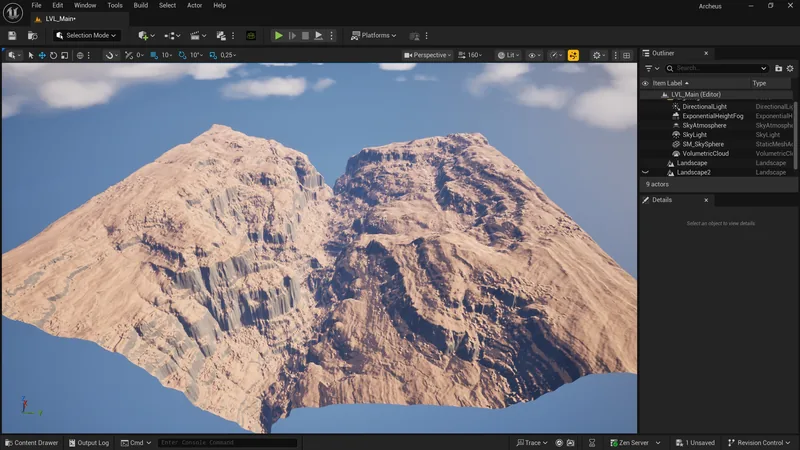Open the transform tools overflow dots
This screenshot has height=450, width=800.
click(89, 55)
